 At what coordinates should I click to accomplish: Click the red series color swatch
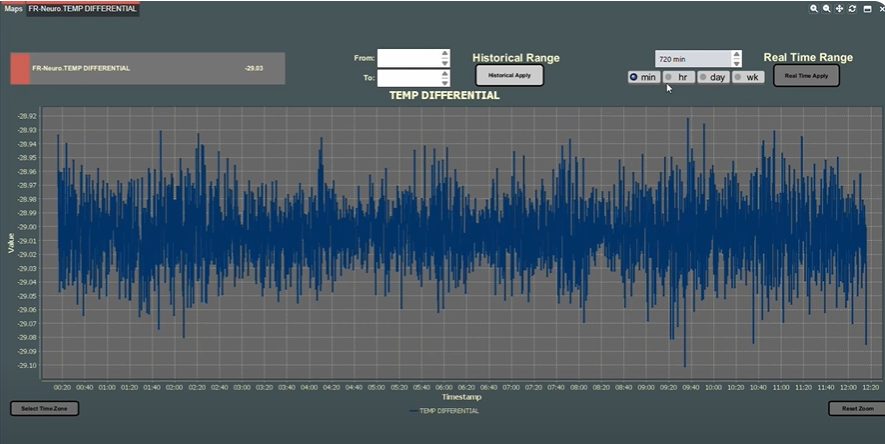click(20, 69)
